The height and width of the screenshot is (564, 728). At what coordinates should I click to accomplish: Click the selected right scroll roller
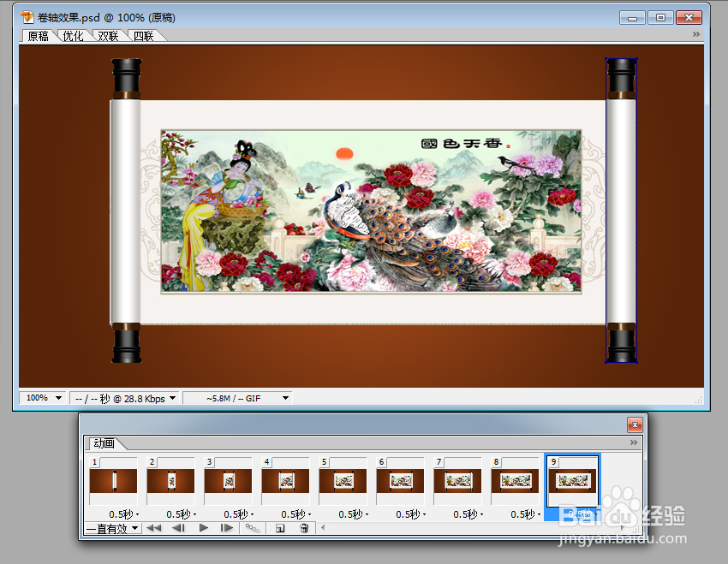tap(621, 211)
